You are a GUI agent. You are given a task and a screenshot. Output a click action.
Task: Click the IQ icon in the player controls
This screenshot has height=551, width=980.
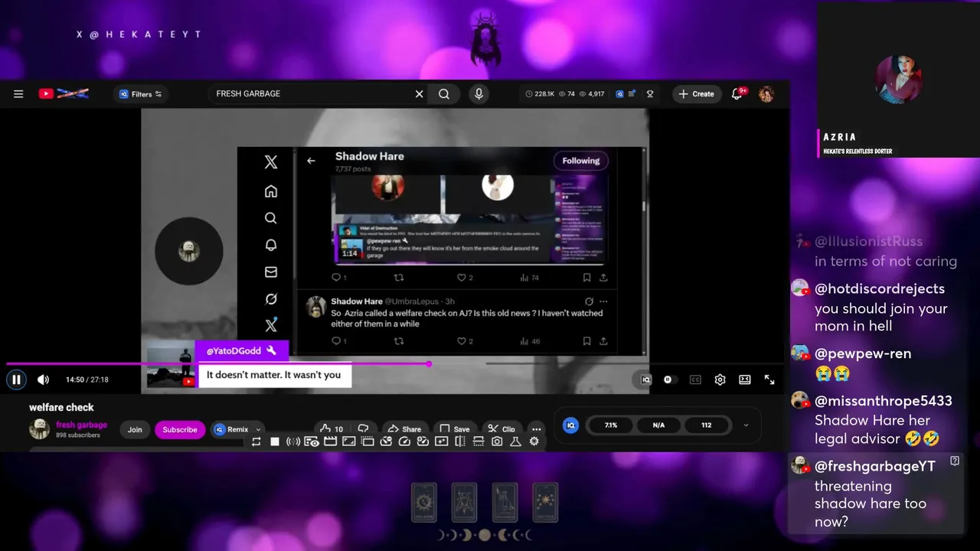pos(645,380)
